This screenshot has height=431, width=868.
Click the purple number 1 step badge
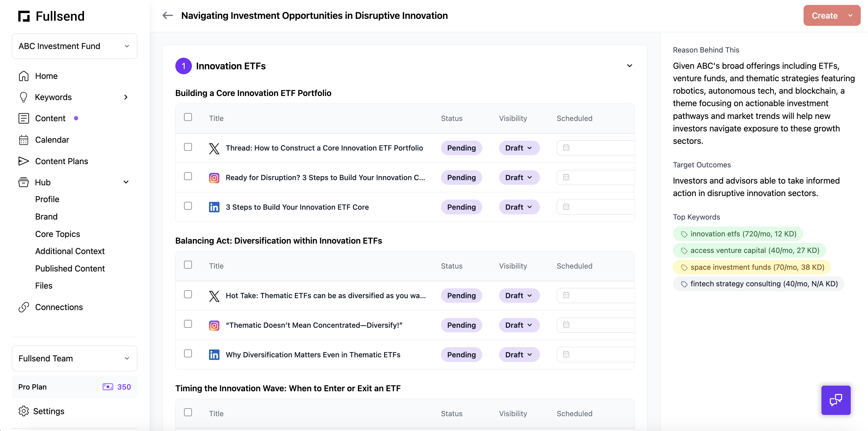[184, 66]
